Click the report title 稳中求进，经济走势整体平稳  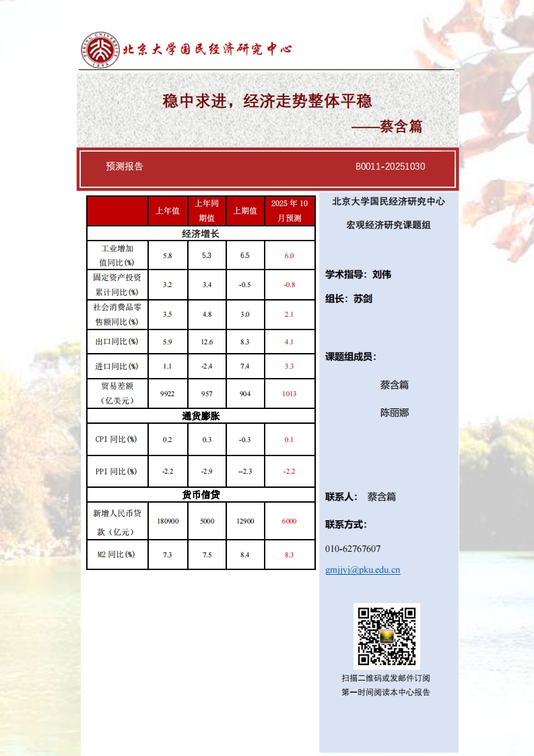pos(267,102)
